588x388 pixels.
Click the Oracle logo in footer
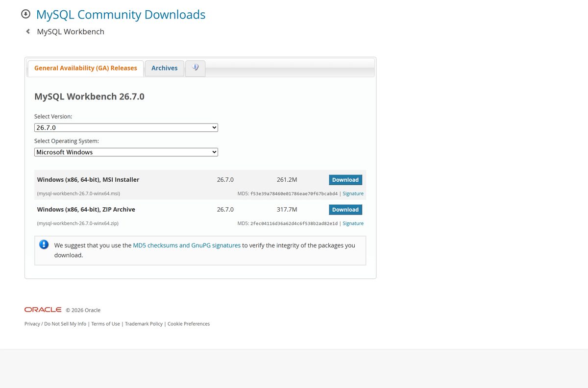pyautogui.click(x=43, y=310)
